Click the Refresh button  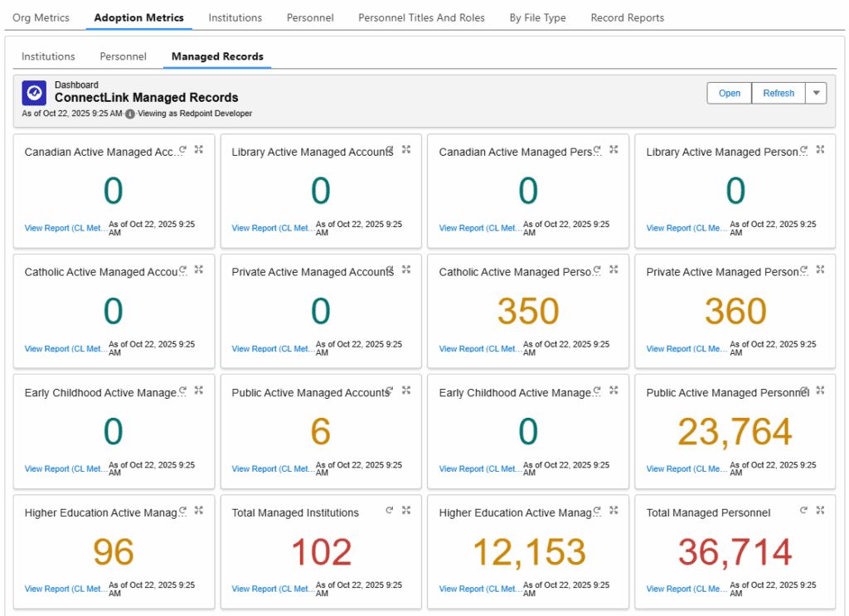point(778,93)
